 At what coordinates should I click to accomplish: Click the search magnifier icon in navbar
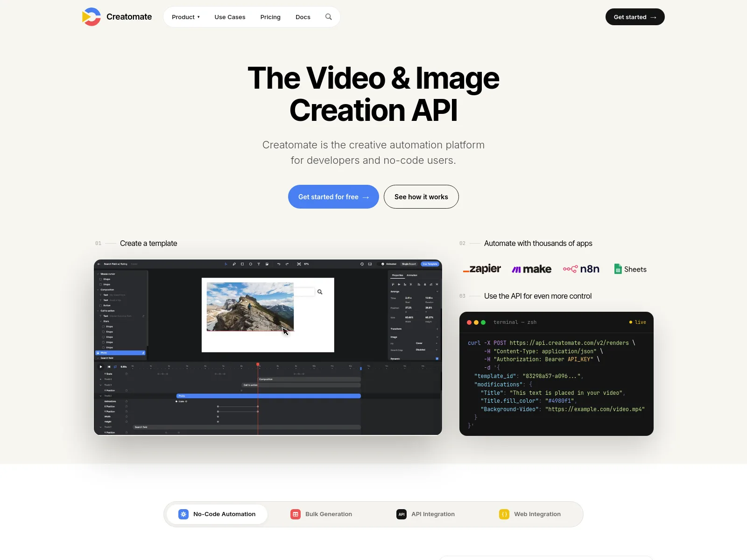click(x=329, y=17)
